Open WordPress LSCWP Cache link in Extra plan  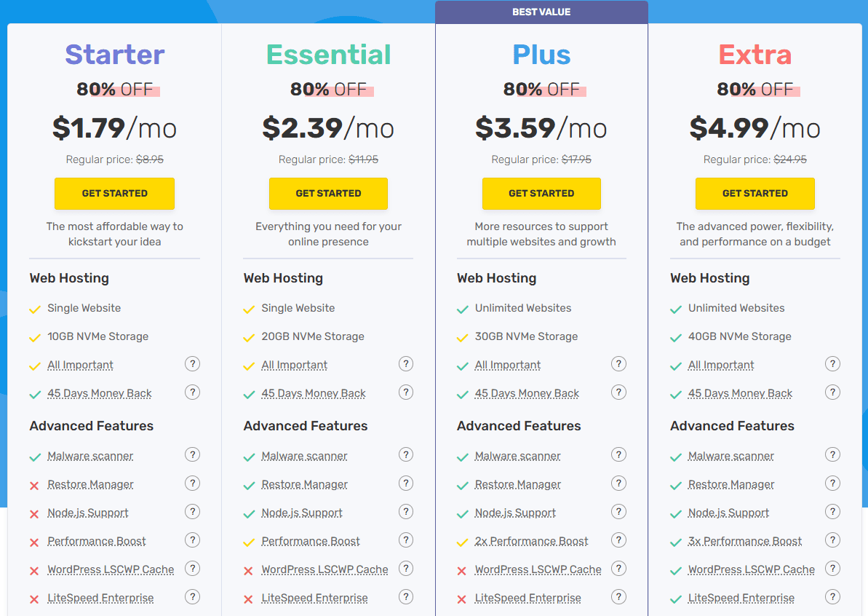[751, 570]
